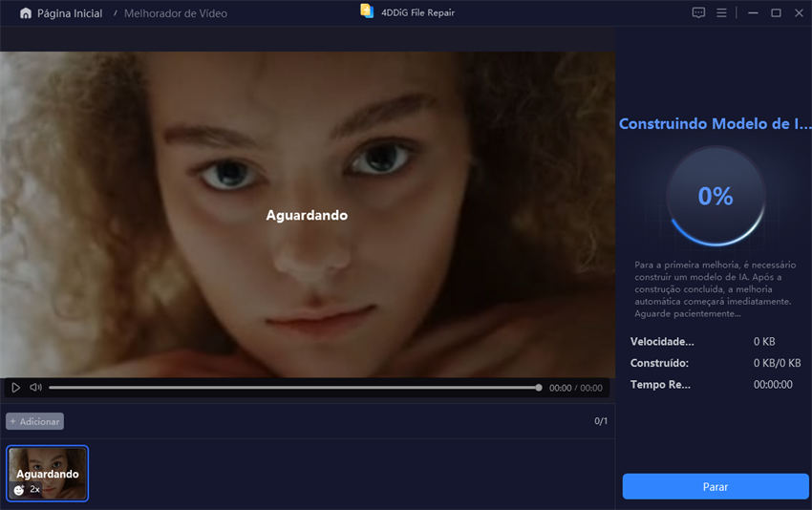
Task: Minimize the 4DDiG File Repair window
Action: (750, 13)
